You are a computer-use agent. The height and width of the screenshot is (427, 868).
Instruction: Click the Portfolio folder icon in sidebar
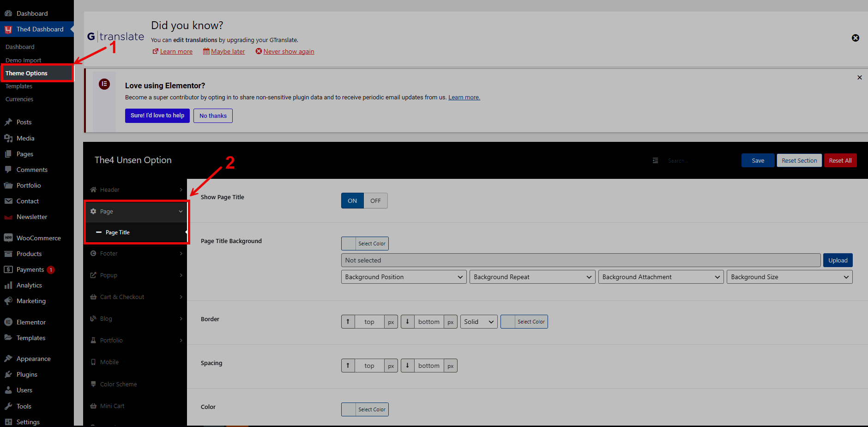[8, 185]
